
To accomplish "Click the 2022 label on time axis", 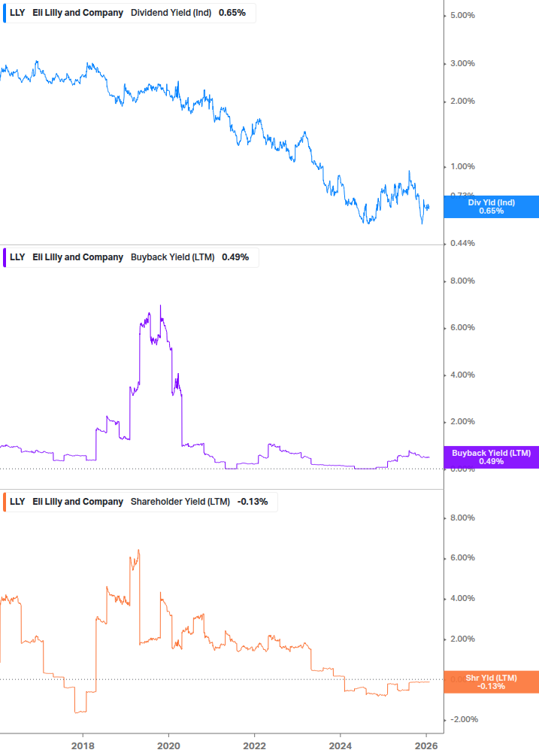I will pos(254,746).
